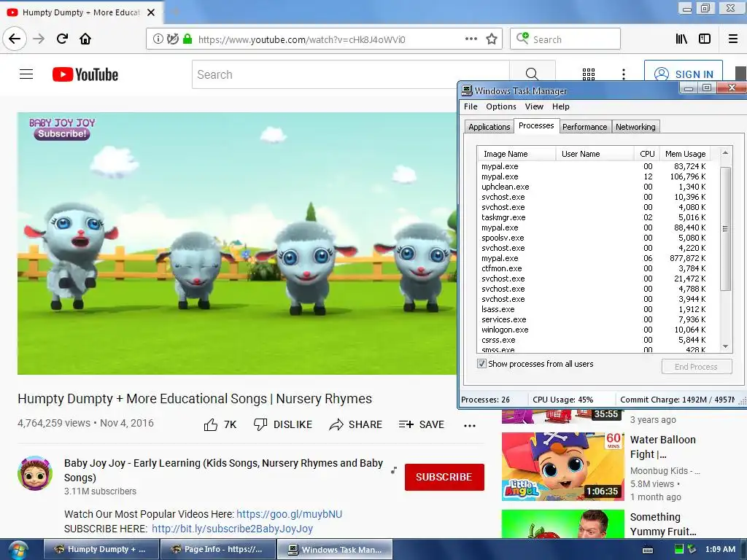Click the End Process button
The height and width of the screenshot is (560, 747).
click(697, 367)
